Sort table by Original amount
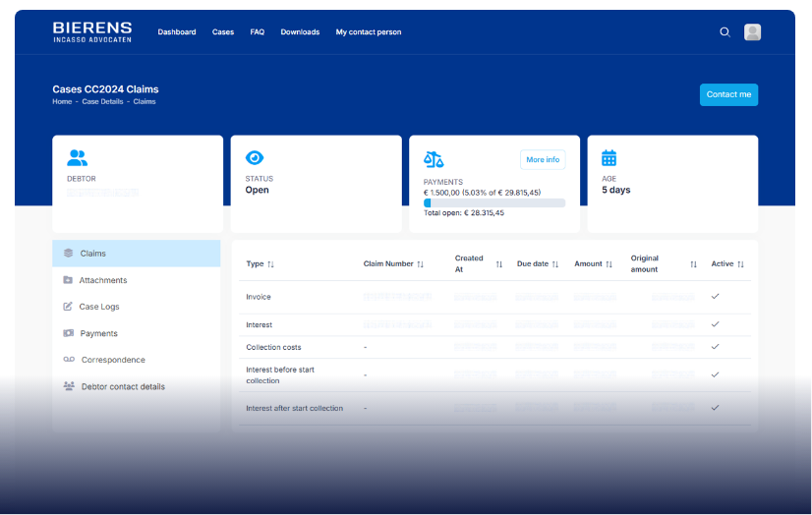This screenshot has height=515, width=812. pos(693,264)
